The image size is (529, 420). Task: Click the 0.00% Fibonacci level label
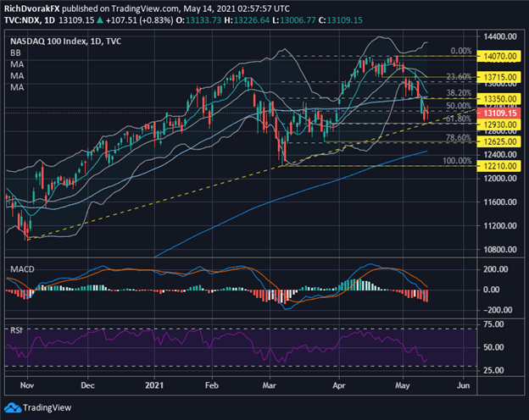(x=461, y=51)
